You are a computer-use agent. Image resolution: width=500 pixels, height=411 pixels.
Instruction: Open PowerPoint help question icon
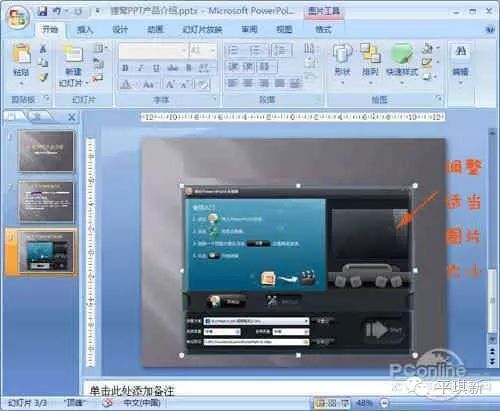pyautogui.click(x=490, y=29)
